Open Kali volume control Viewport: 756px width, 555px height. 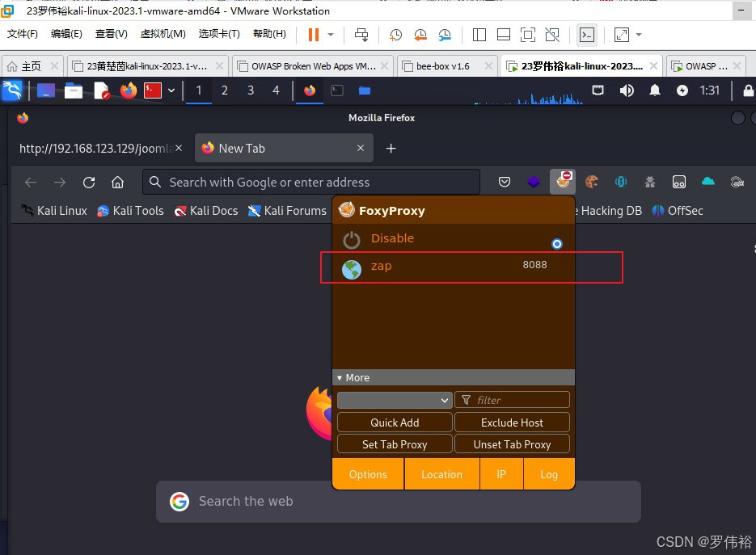coord(627,90)
